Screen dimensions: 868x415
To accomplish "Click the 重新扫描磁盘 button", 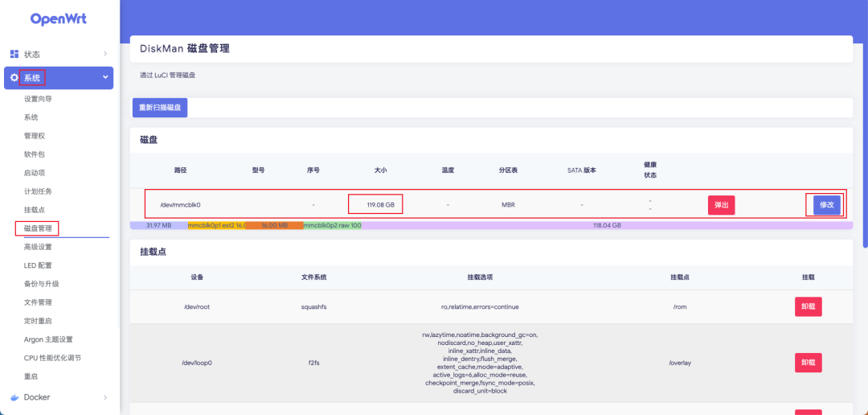I will pos(160,108).
